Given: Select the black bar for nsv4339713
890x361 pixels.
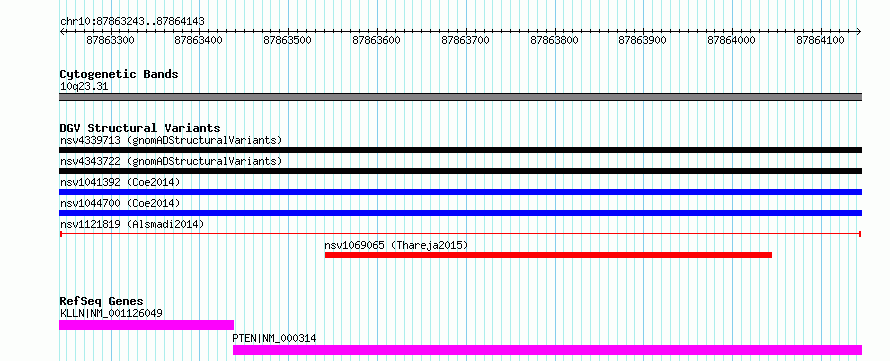Looking at the screenshot, I should (460, 150).
